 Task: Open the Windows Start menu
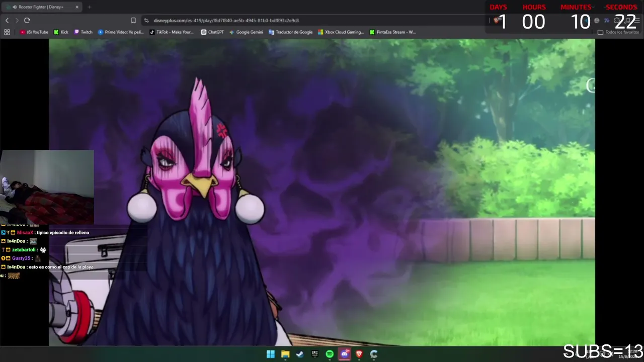pyautogui.click(x=271, y=354)
